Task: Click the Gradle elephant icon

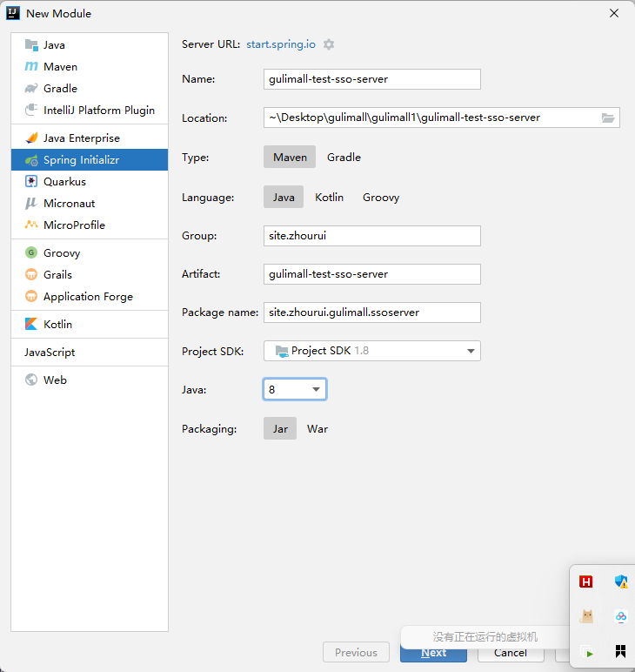Action: coord(31,88)
